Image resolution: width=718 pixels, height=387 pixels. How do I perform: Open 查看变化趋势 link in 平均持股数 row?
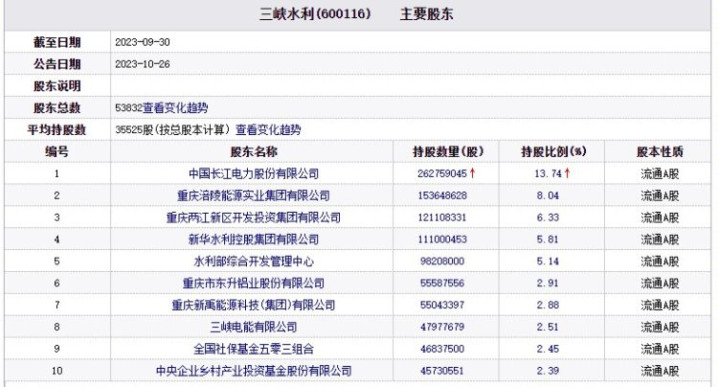click(268, 130)
